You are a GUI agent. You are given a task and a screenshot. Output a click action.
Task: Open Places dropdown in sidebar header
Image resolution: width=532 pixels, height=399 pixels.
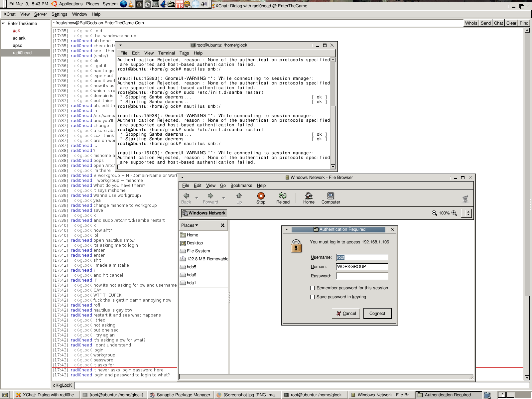190,225
